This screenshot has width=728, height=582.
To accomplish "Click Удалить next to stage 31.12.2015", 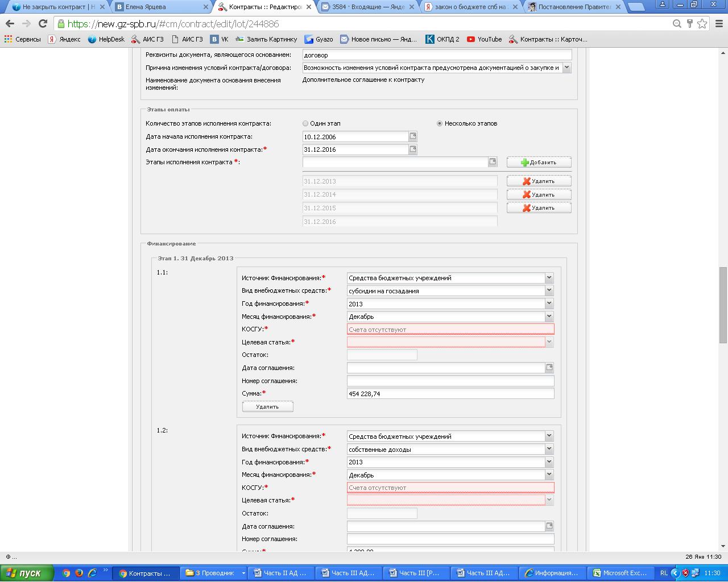I will coord(539,208).
